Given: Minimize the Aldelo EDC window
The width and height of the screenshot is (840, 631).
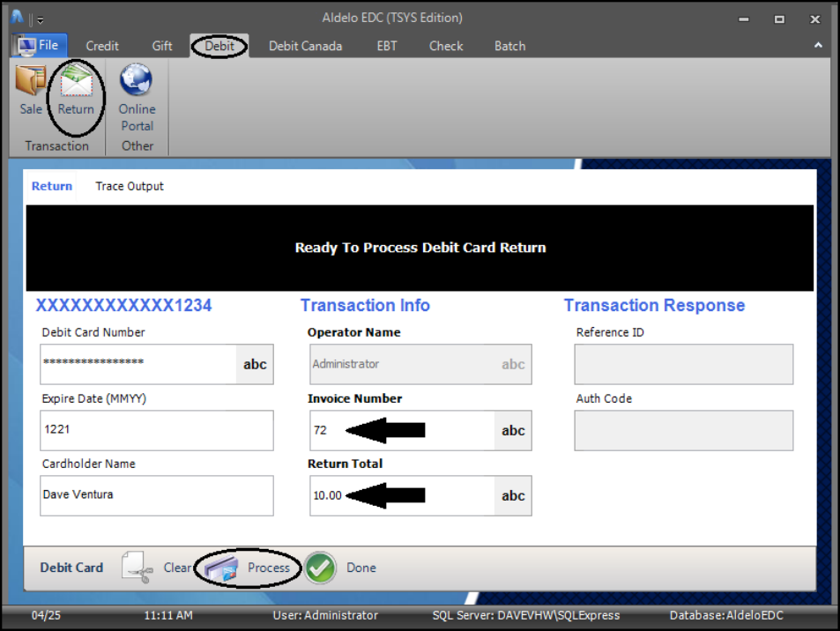Looking at the screenshot, I should coord(744,19).
